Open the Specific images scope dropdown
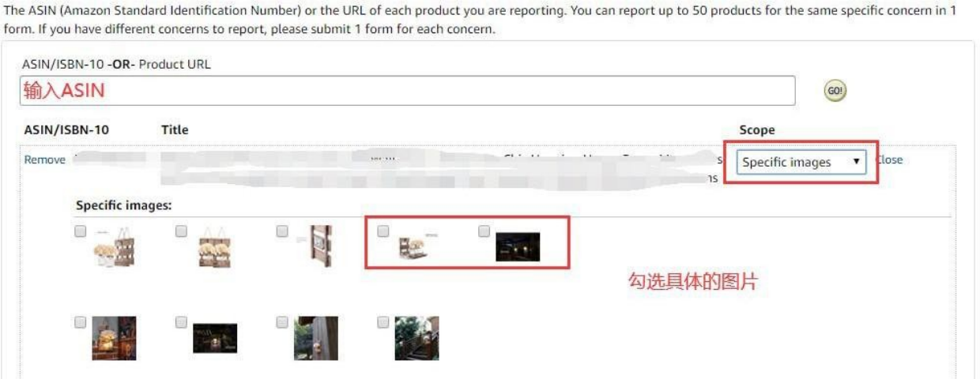The image size is (980, 379). coord(801,162)
